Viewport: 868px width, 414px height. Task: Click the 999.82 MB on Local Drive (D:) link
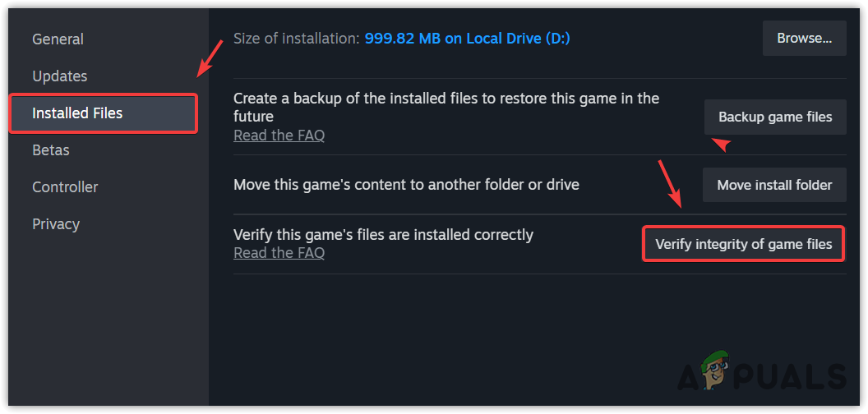(x=467, y=39)
